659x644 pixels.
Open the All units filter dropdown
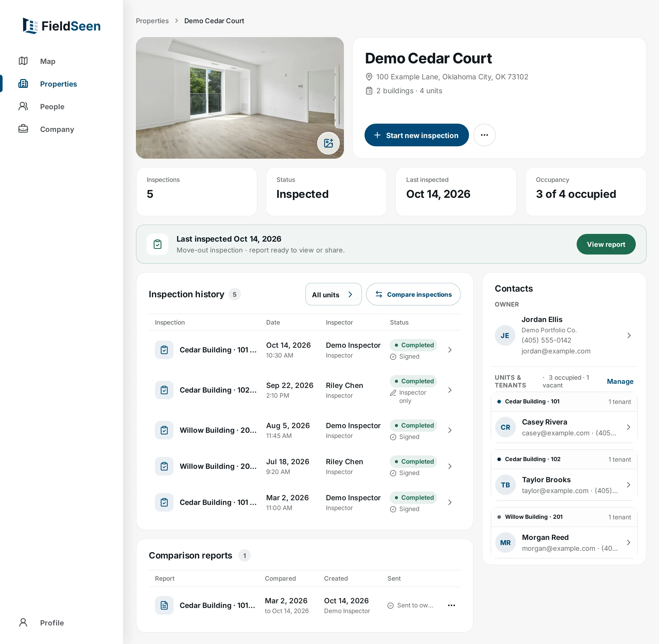click(x=333, y=295)
